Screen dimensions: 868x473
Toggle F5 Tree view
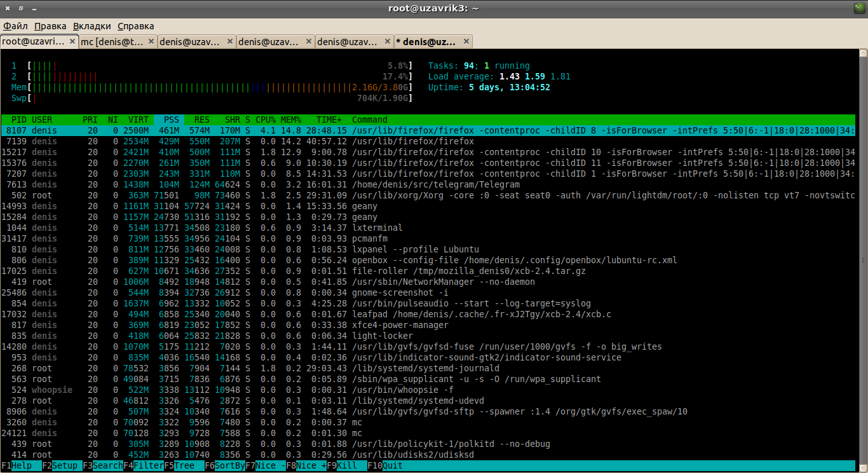point(184,465)
